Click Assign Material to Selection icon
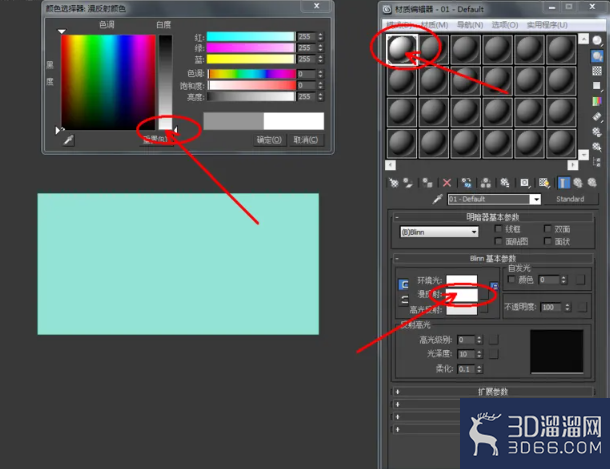 428,182
